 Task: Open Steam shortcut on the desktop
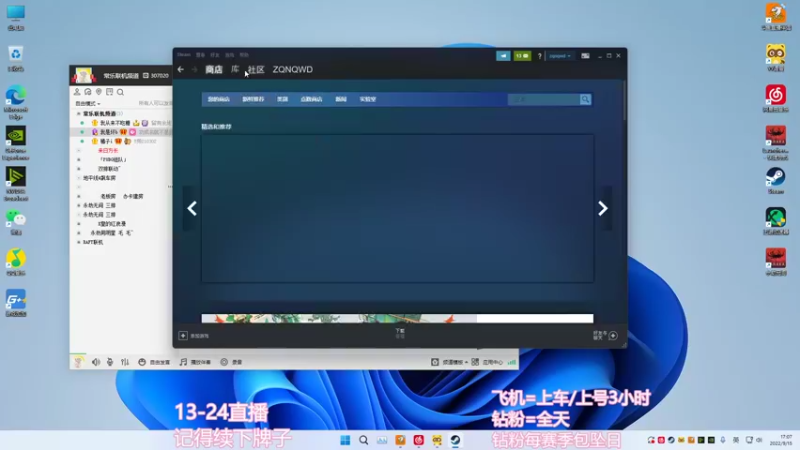tap(776, 181)
